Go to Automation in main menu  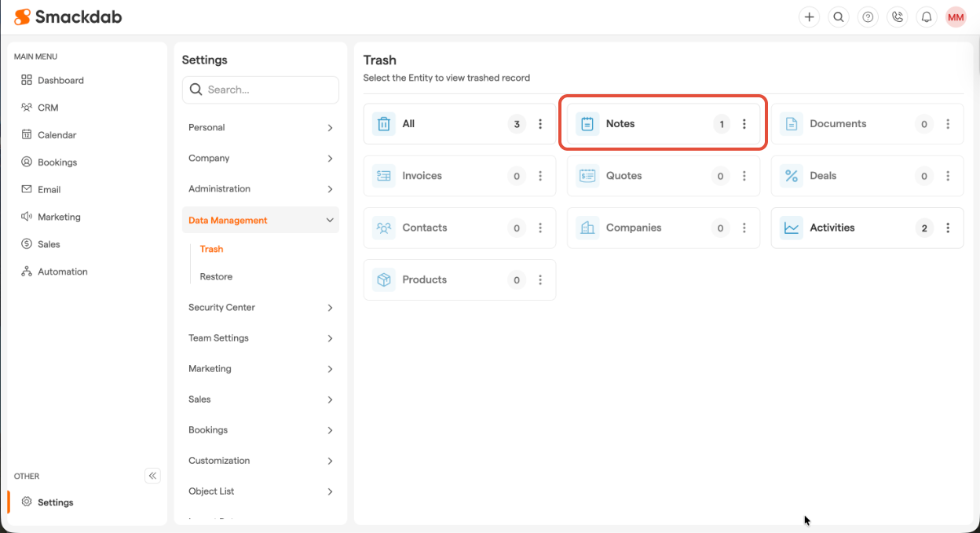(x=62, y=272)
